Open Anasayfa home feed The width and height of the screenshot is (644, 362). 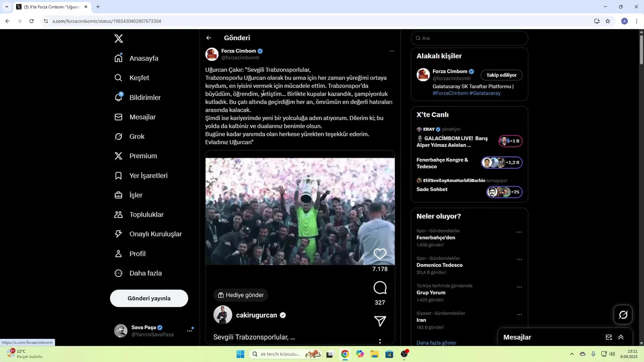pyautogui.click(x=137, y=58)
